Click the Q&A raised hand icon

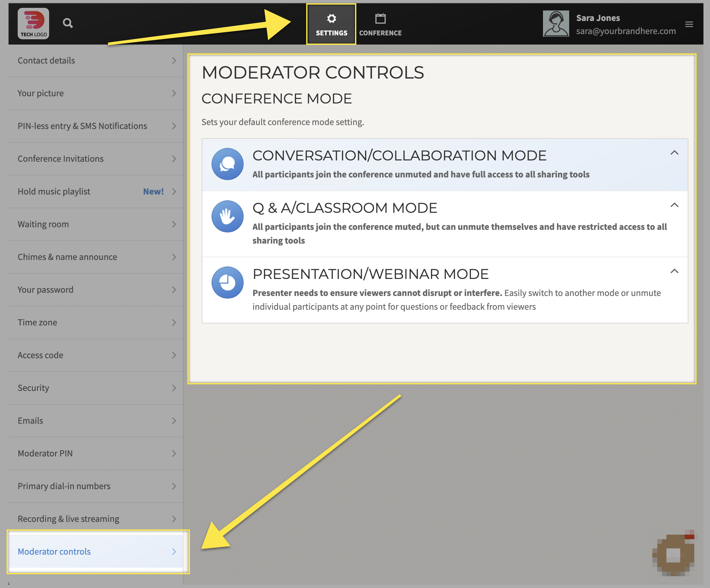[x=227, y=216]
